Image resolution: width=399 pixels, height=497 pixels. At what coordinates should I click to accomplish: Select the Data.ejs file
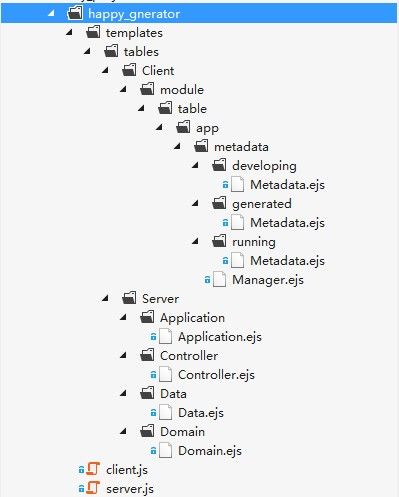tap(201, 413)
